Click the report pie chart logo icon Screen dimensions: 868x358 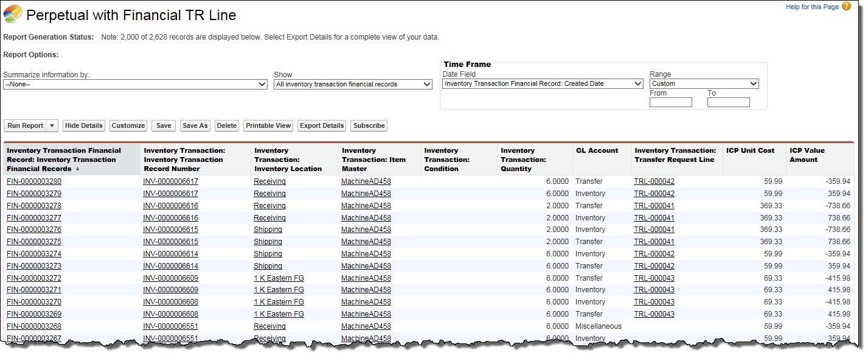tap(13, 15)
